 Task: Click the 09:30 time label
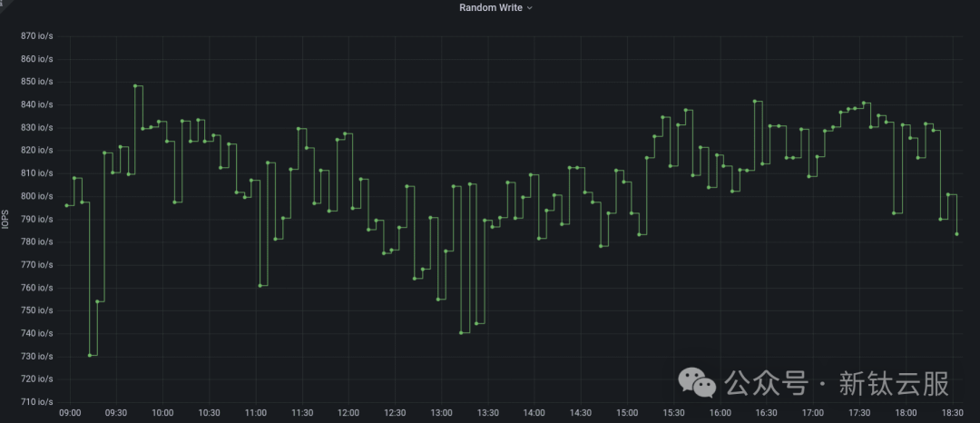click(116, 413)
